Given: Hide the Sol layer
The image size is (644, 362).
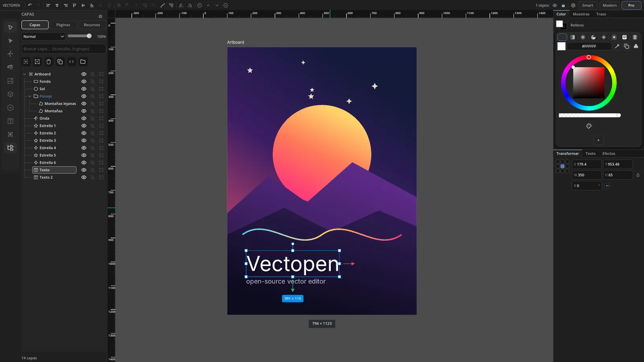Looking at the screenshot, I should click(84, 89).
